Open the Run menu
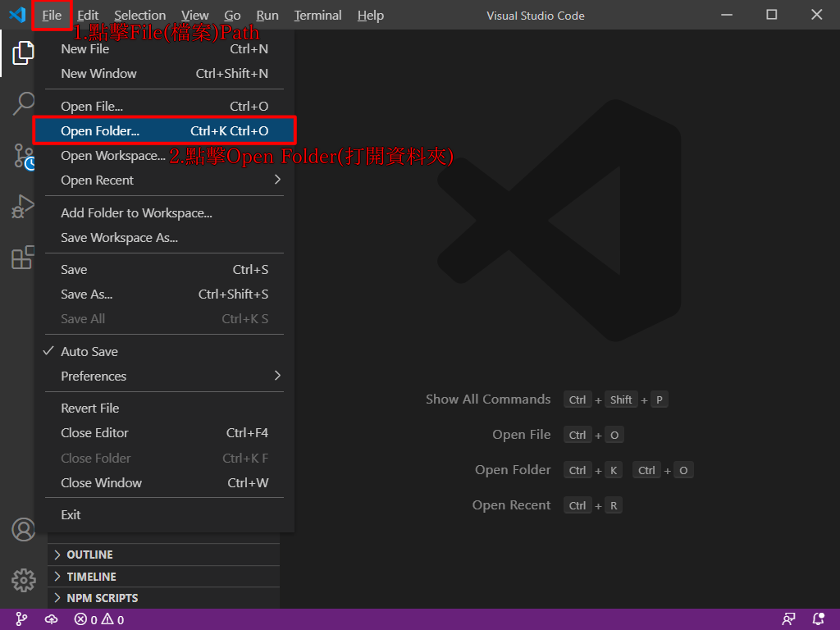 (x=267, y=16)
